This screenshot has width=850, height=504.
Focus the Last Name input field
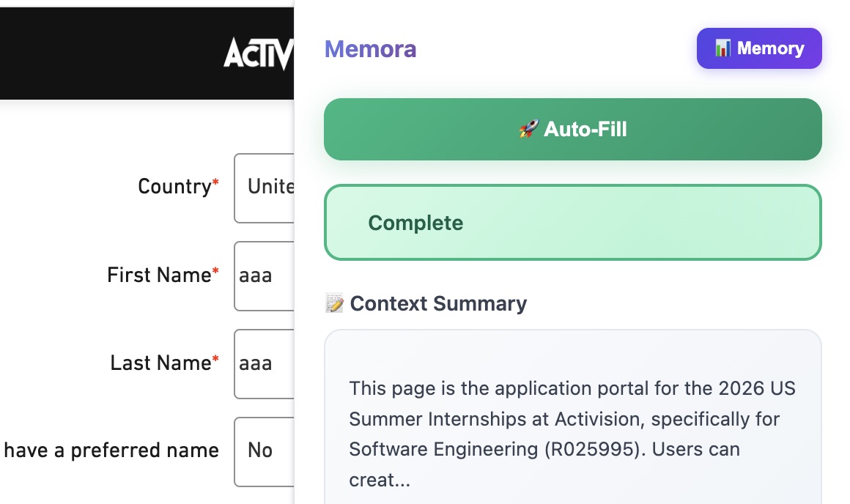pyautogui.click(x=265, y=363)
